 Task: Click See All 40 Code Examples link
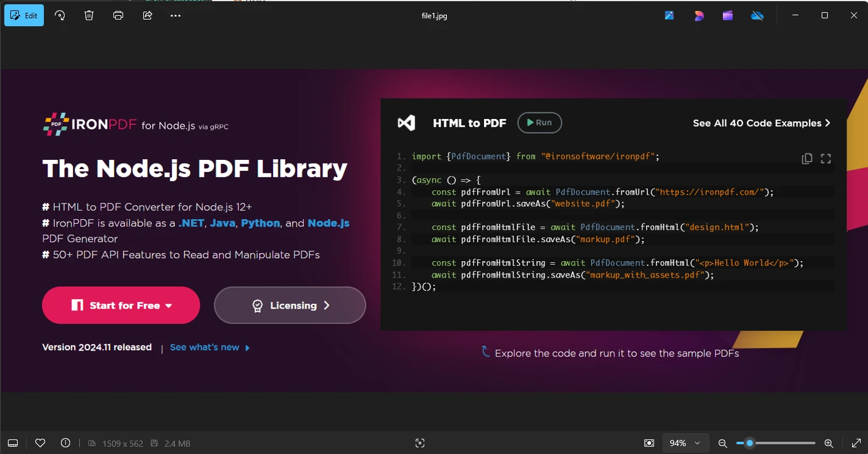(761, 123)
